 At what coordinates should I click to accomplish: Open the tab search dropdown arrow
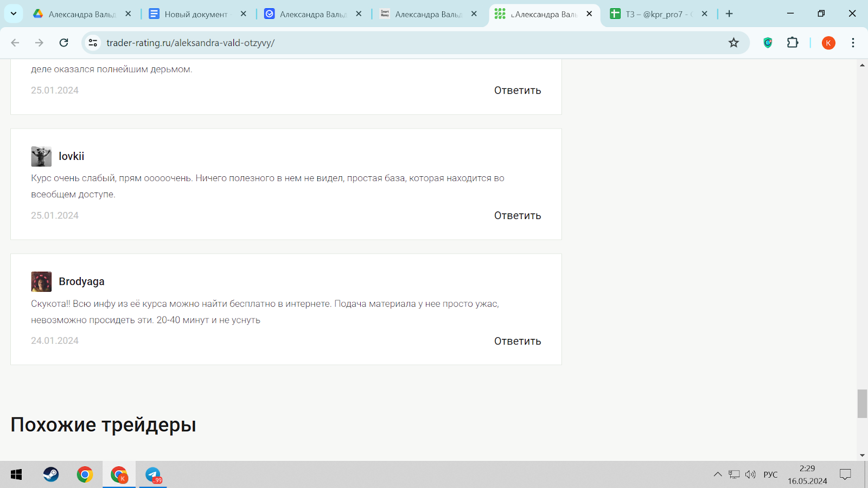[x=14, y=14]
